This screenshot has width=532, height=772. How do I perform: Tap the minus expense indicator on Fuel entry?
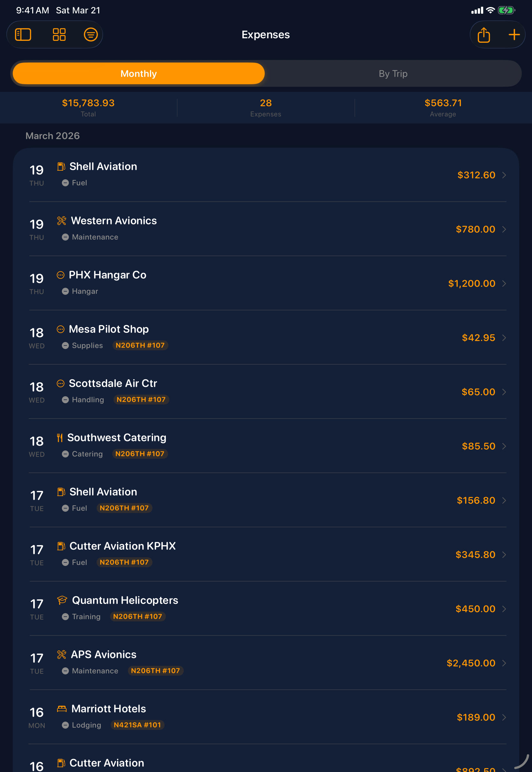click(65, 183)
